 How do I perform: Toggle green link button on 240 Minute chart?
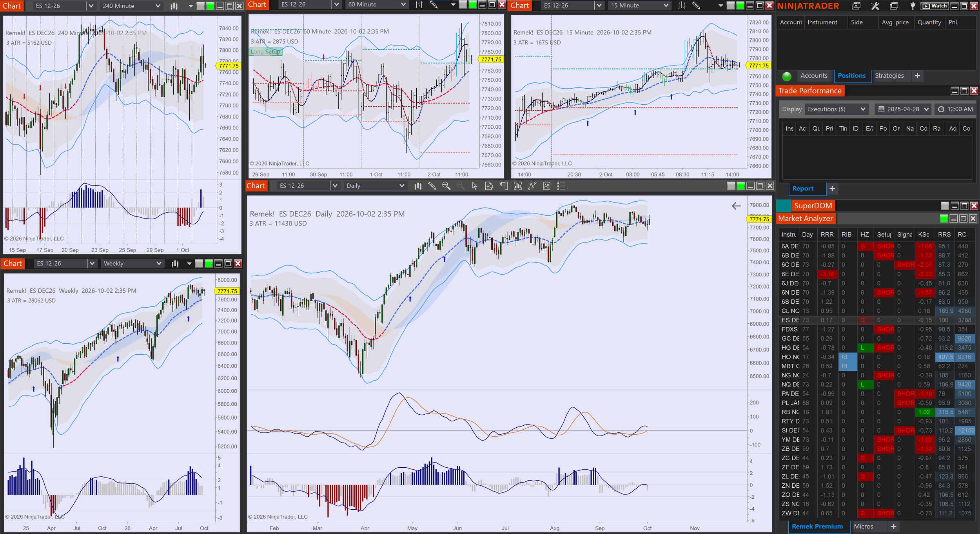tap(210, 6)
